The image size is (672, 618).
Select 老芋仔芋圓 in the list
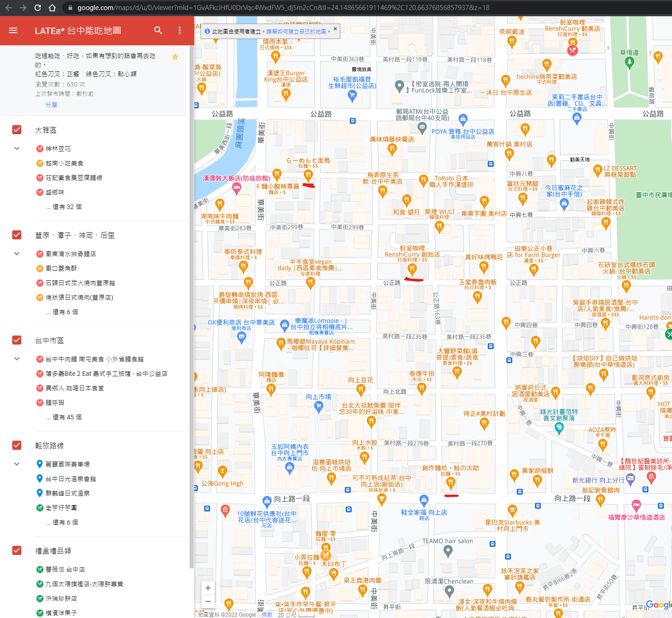(x=61, y=508)
